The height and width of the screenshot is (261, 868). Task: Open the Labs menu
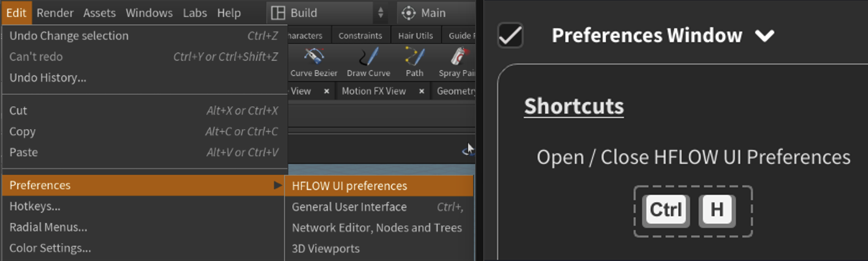(x=195, y=13)
